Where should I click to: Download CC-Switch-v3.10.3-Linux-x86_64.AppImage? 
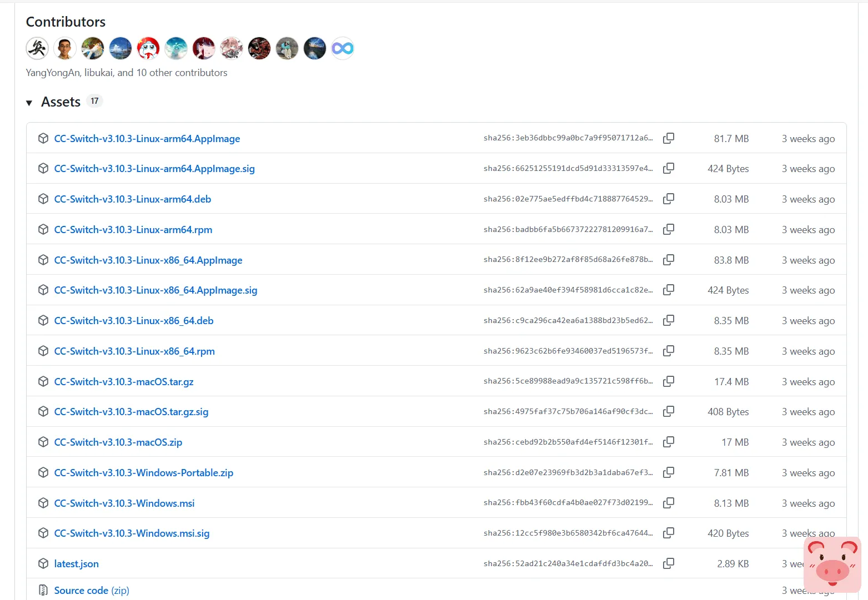point(148,260)
